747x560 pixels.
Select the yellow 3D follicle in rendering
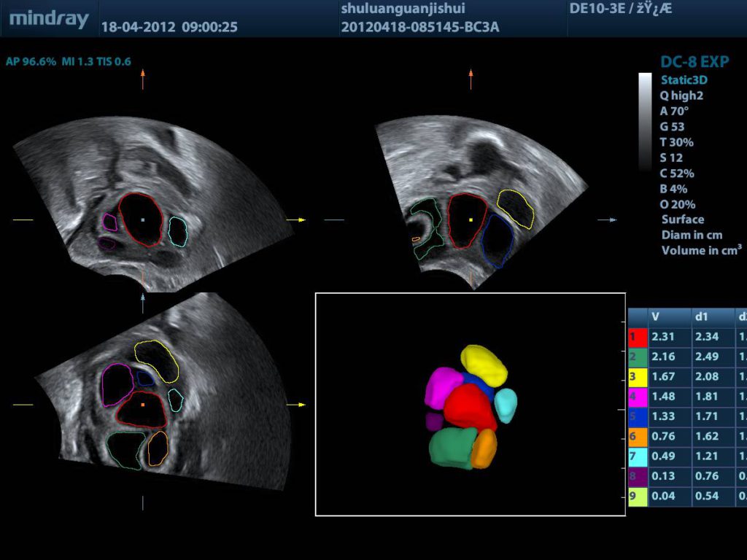[484, 364]
